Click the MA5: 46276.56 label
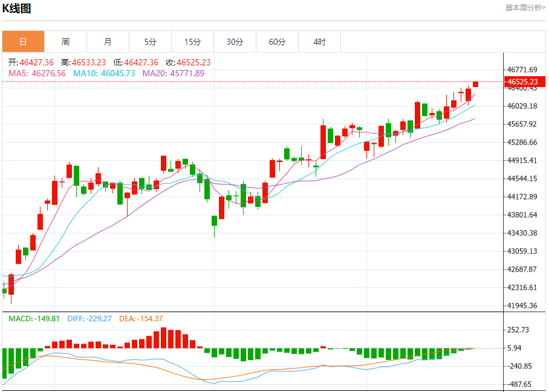 click(x=37, y=73)
